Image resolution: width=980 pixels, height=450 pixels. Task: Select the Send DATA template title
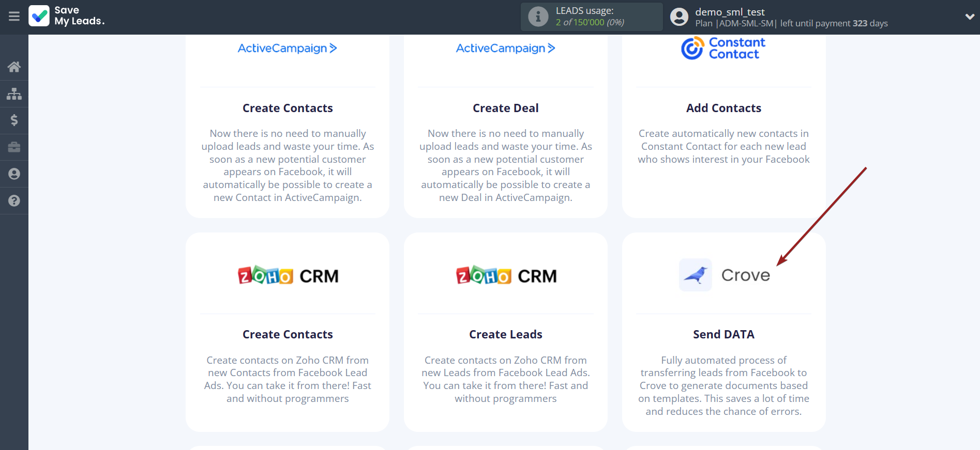(x=723, y=334)
